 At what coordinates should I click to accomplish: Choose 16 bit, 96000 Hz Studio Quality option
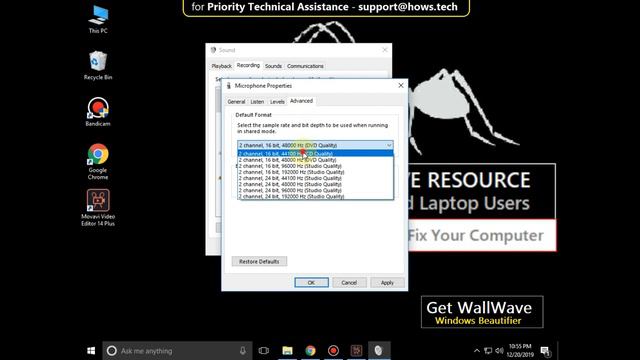pos(316,166)
